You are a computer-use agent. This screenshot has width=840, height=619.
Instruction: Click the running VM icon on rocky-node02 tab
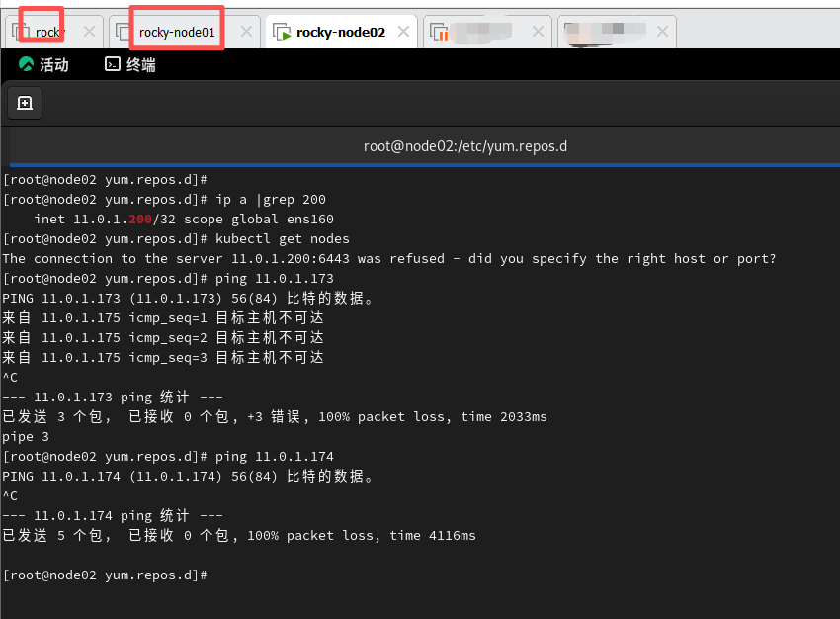click(x=282, y=33)
